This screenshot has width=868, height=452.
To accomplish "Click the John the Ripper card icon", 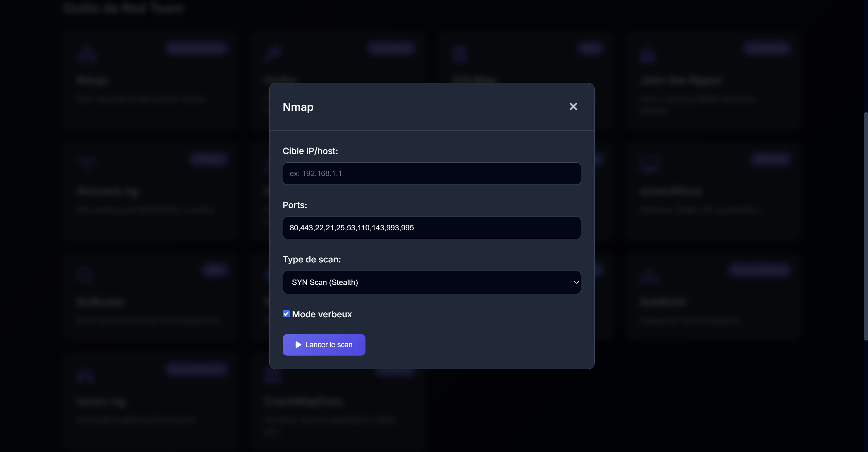I will click(x=648, y=55).
